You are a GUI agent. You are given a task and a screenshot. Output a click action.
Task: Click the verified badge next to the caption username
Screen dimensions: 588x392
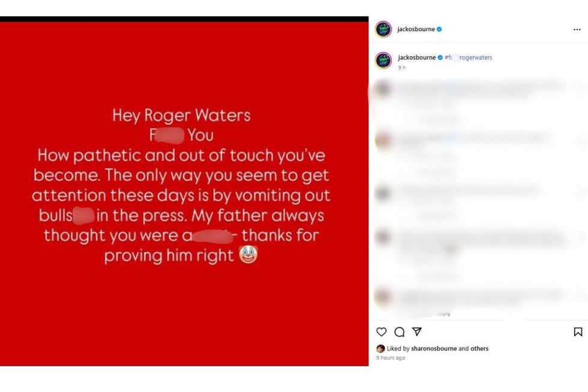tap(440, 58)
